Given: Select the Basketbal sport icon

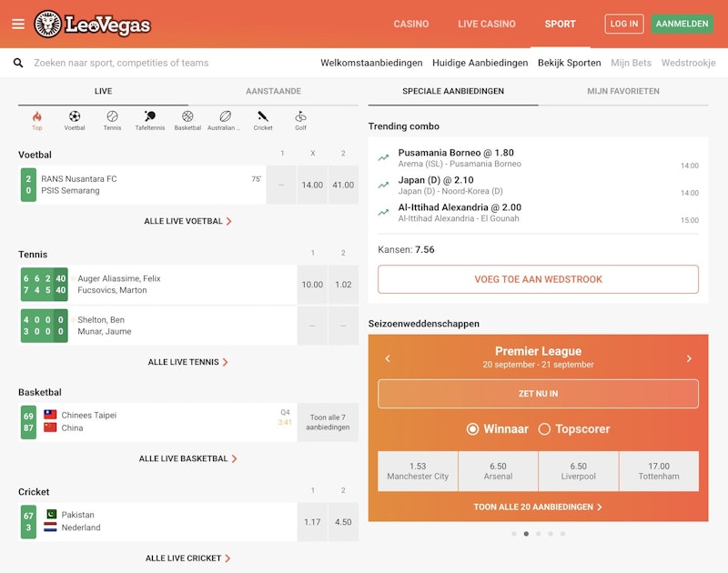Looking at the screenshot, I should (187, 121).
